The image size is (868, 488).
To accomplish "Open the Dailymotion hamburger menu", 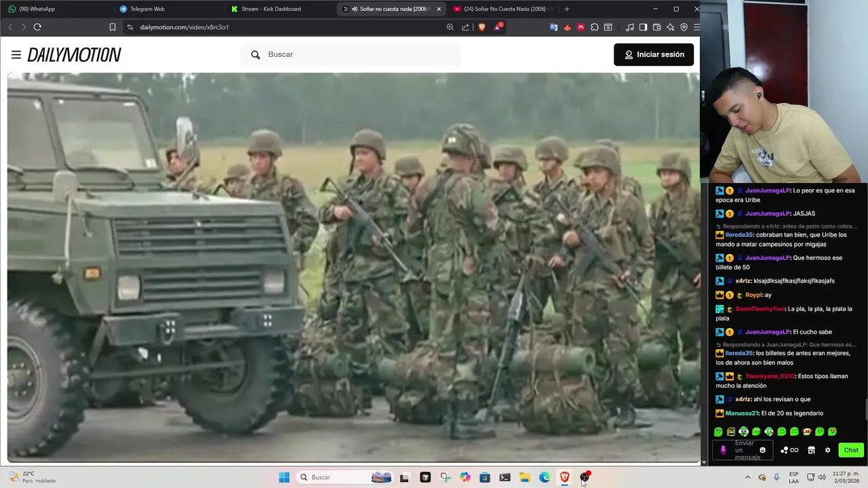I will [16, 55].
